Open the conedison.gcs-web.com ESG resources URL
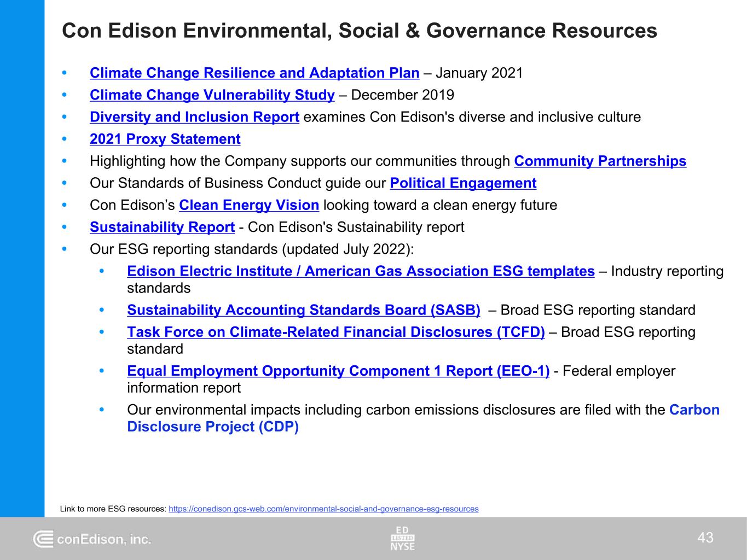747x560 pixels. pos(323,509)
